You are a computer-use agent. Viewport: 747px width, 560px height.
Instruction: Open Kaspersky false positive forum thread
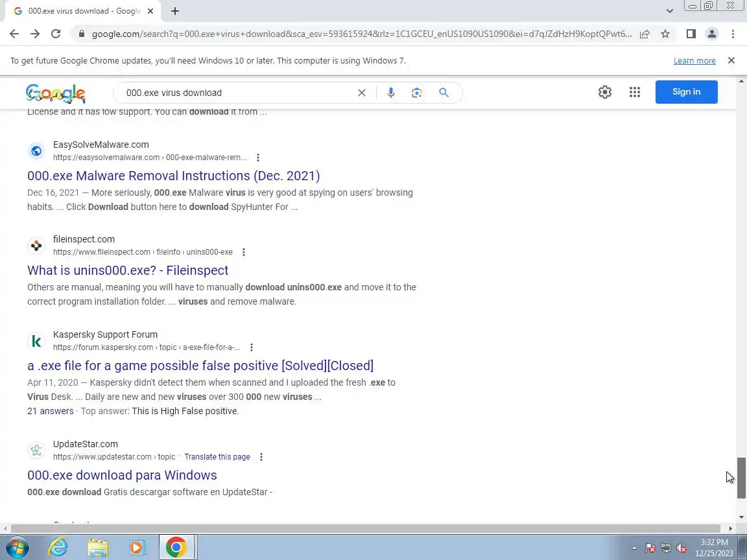[x=200, y=366]
